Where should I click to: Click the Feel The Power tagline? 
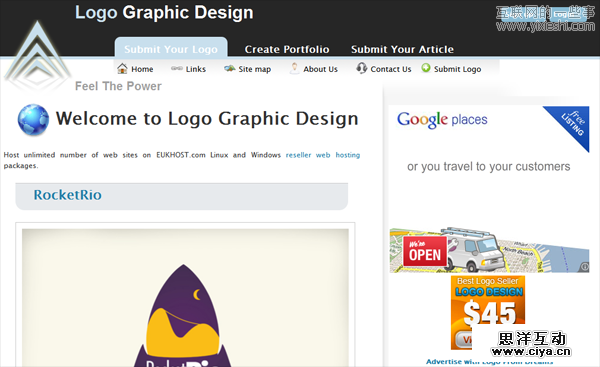pyautogui.click(x=118, y=86)
